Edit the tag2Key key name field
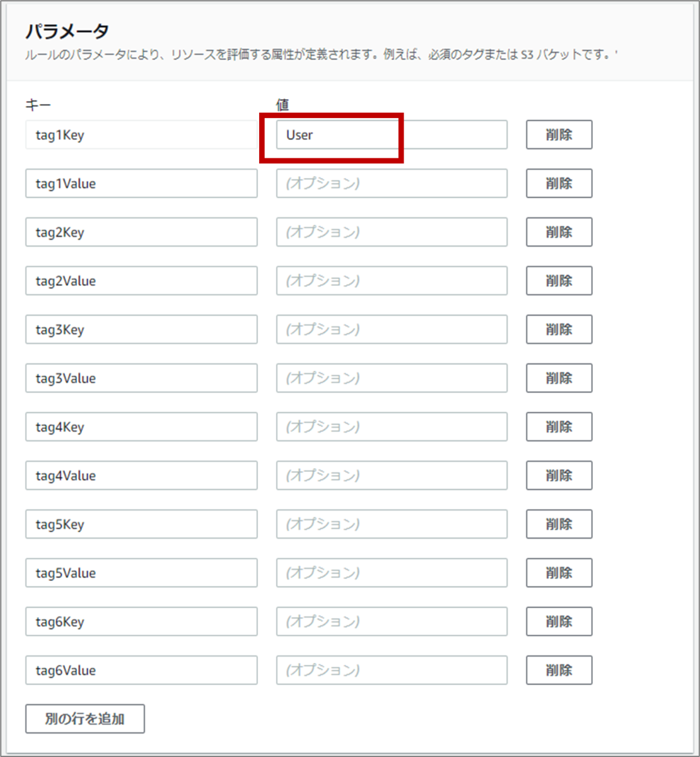Screen dimensions: 700x757 (x=142, y=232)
